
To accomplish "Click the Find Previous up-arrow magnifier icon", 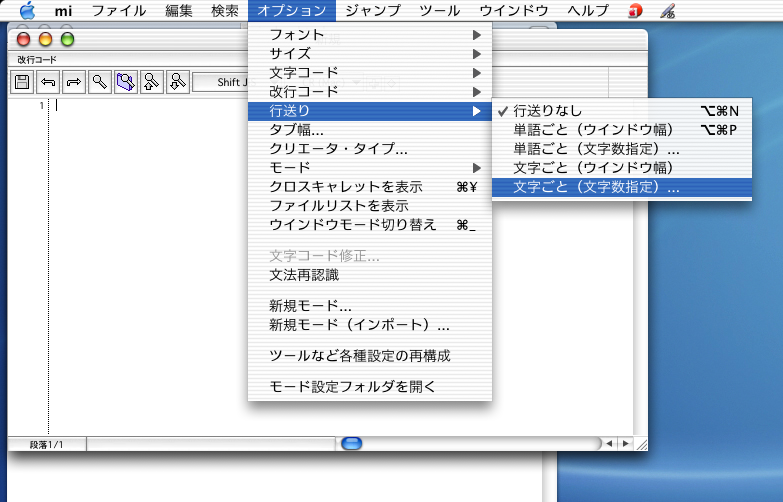I will 151,81.
